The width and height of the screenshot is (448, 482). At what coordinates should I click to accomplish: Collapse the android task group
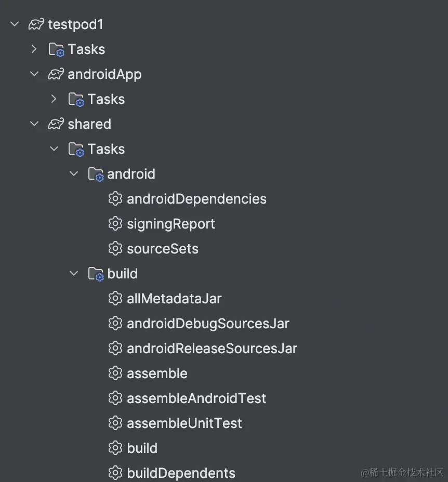pyautogui.click(x=74, y=174)
